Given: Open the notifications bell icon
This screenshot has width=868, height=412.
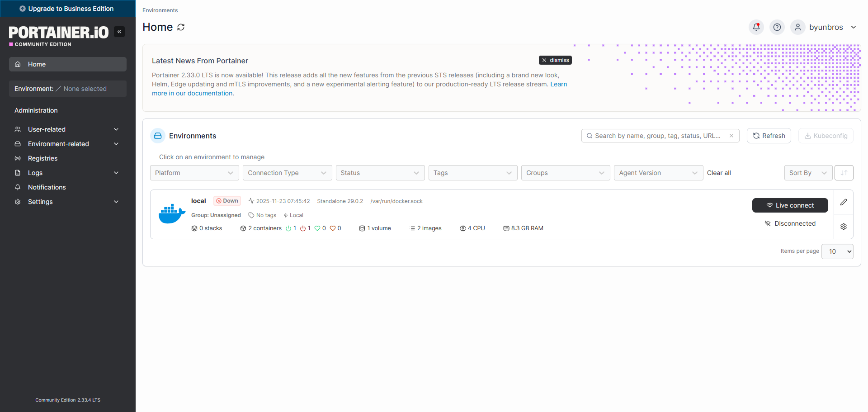Looking at the screenshot, I should (756, 27).
